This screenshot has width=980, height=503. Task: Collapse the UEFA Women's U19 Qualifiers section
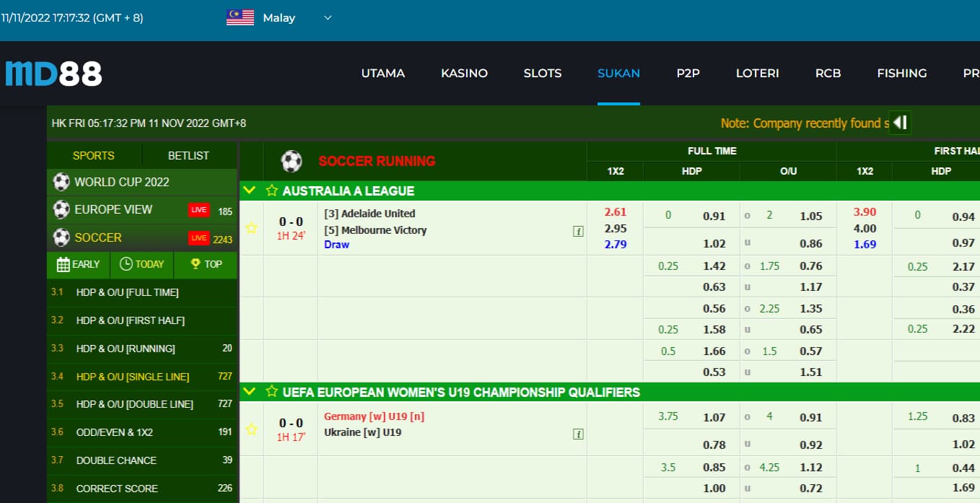(250, 393)
